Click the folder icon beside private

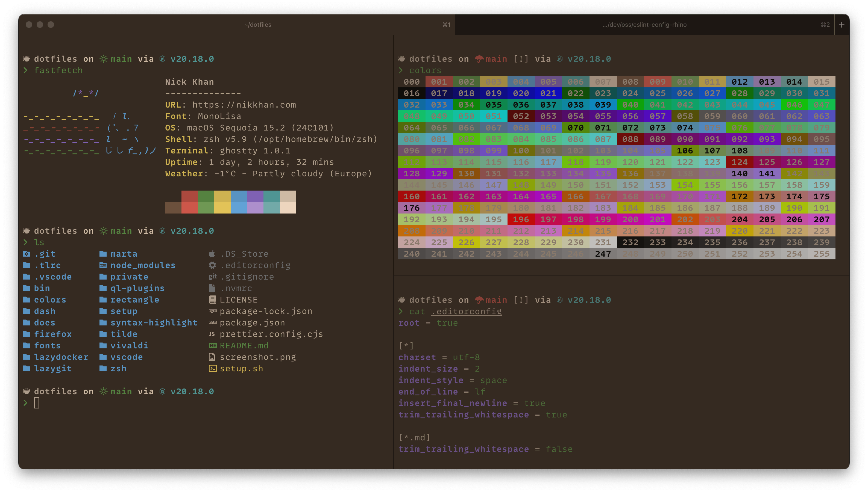tap(103, 277)
